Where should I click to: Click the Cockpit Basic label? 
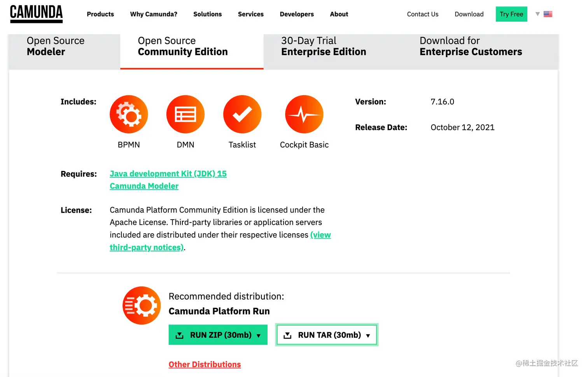tap(304, 145)
